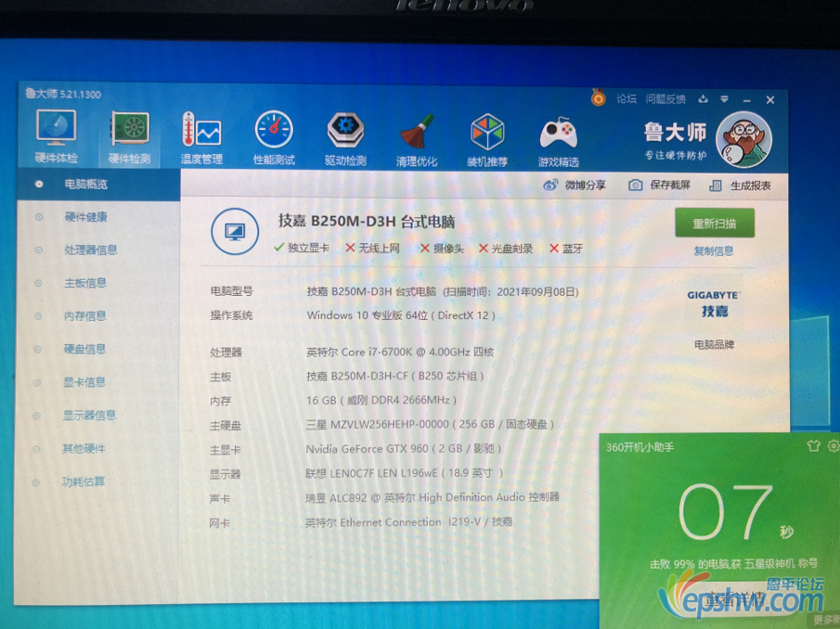840x629 pixels.
Task: Save a screenshot with 保存截屏
Action: pyautogui.click(x=659, y=186)
